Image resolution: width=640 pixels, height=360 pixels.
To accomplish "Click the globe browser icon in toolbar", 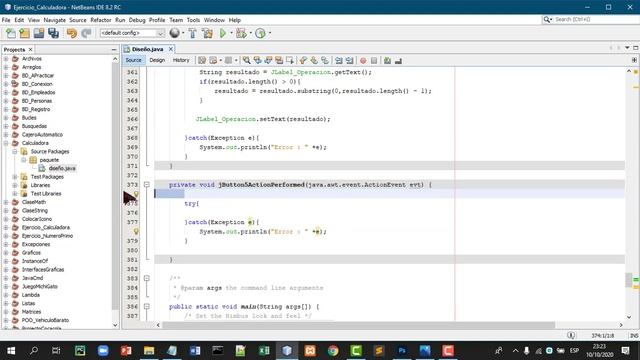I will click(x=174, y=33).
